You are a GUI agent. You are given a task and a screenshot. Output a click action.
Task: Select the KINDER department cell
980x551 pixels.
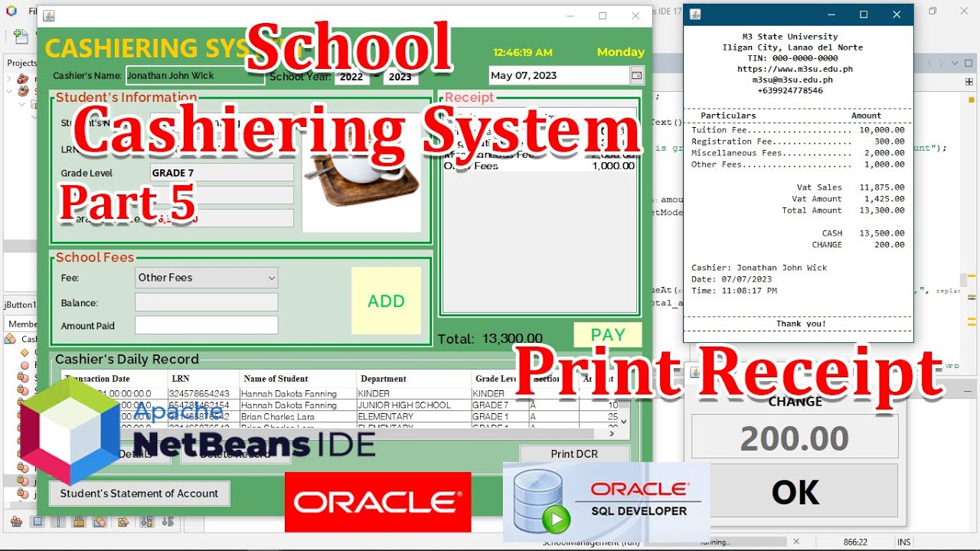pos(414,393)
